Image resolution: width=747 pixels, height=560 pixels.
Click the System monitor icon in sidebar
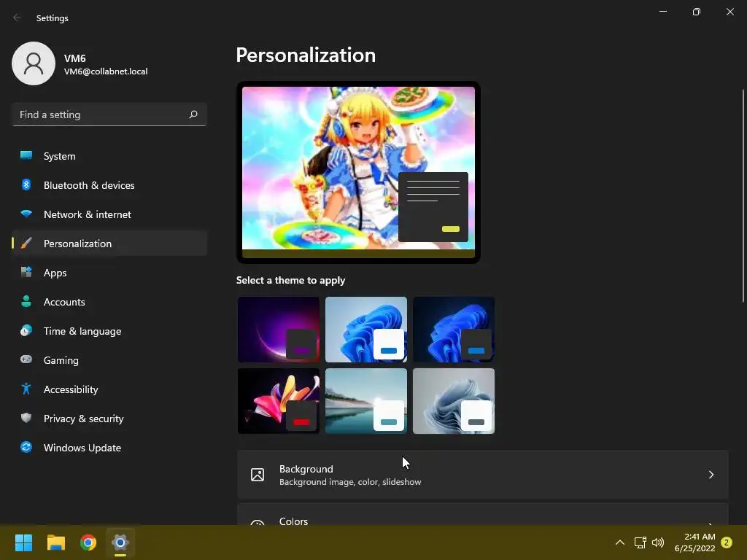[26, 156]
